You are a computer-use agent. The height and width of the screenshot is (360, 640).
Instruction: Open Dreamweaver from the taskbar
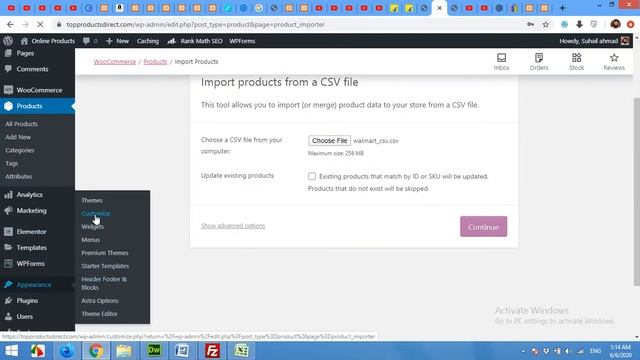[154, 351]
